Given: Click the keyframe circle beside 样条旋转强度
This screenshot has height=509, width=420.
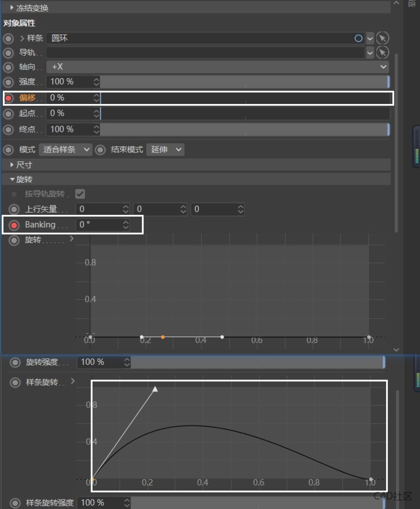Looking at the screenshot, I should pos(15,503).
